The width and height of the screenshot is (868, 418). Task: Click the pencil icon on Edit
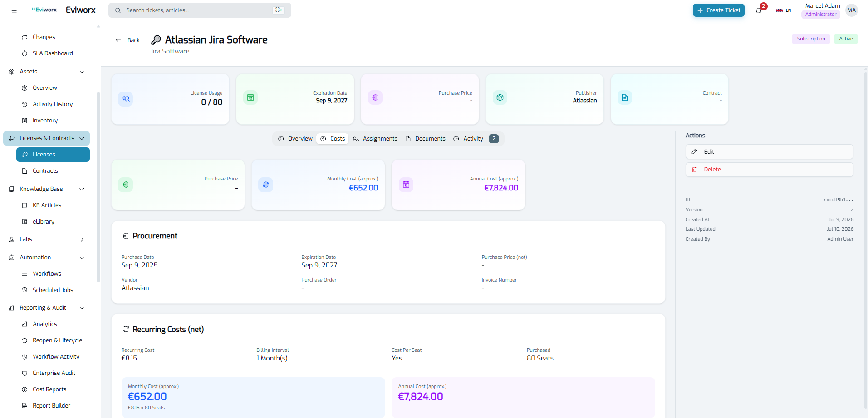pos(694,152)
